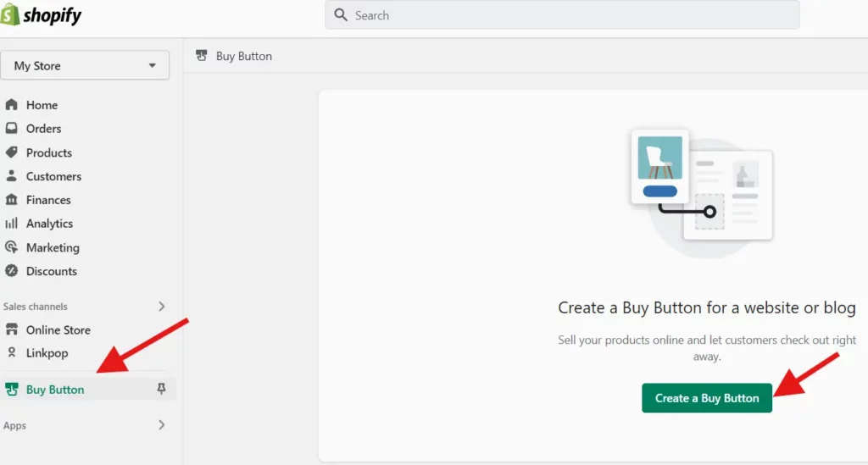Image resolution: width=868 pixels, height=465 pixels.
Task: Click the Apps heading
Action: pos(14,426)
